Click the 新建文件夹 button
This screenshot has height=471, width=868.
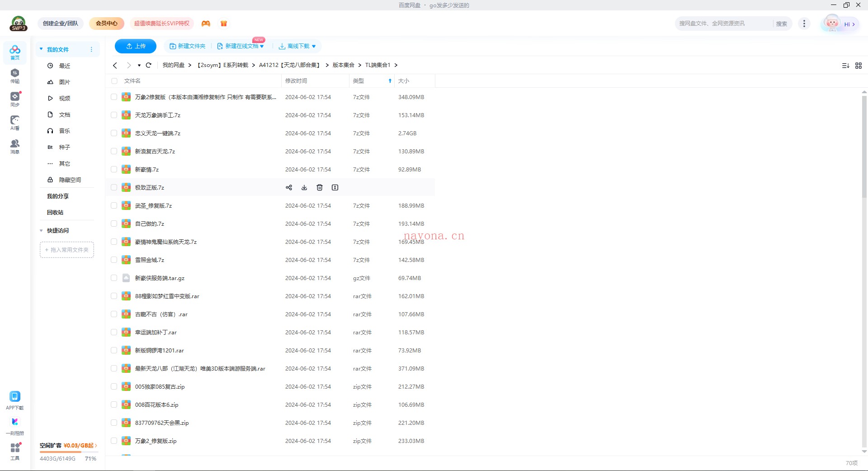(187, 46)
